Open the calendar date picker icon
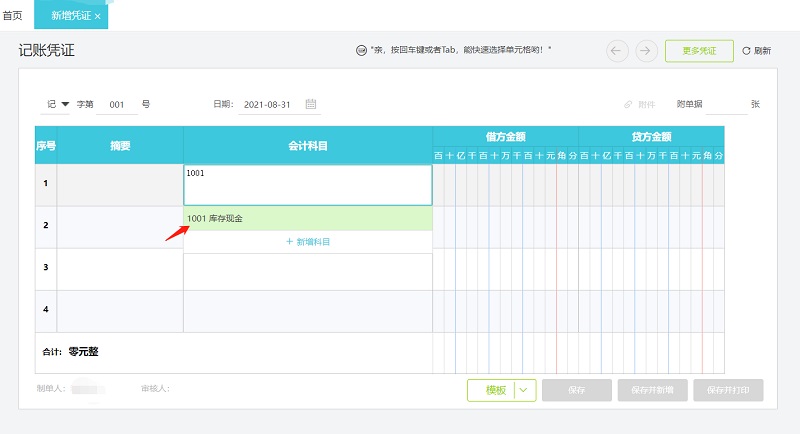This screenshot has width=800, height=434. [311, 103]
